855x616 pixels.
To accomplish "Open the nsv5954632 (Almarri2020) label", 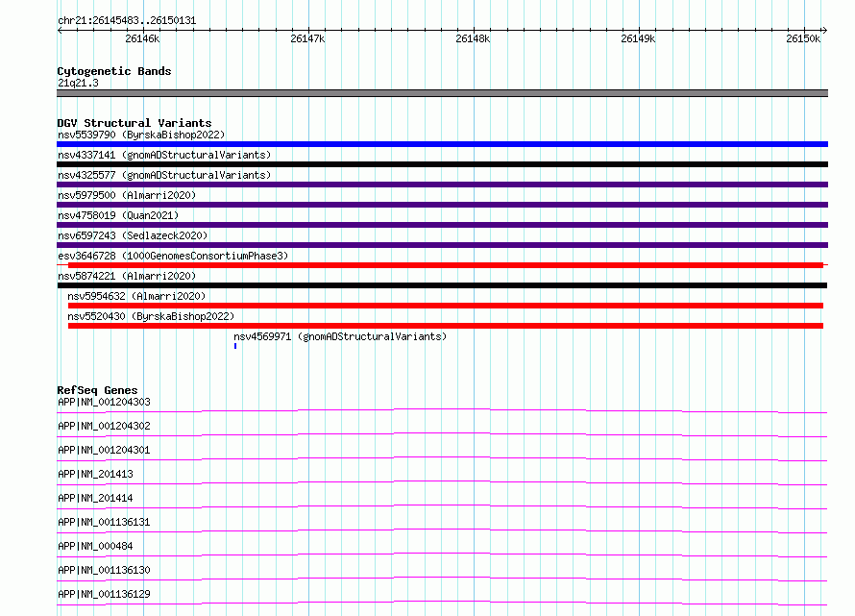I will pyautogui.click(x=136, y=296).
